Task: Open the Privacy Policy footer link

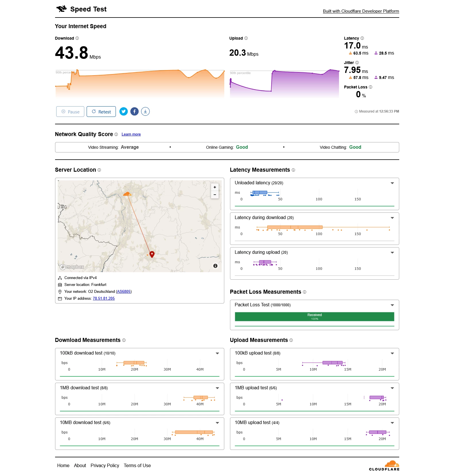Action: coord(105,465)
